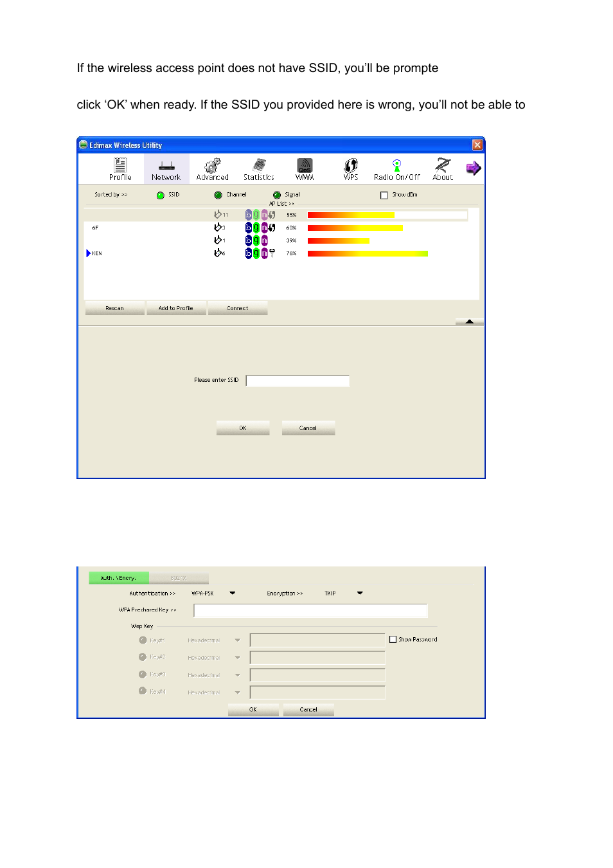This screenshot has height=868, width=613.
Task: Click the Please enter SSID field
Action: pyautogui.click(x=298, y=381)
